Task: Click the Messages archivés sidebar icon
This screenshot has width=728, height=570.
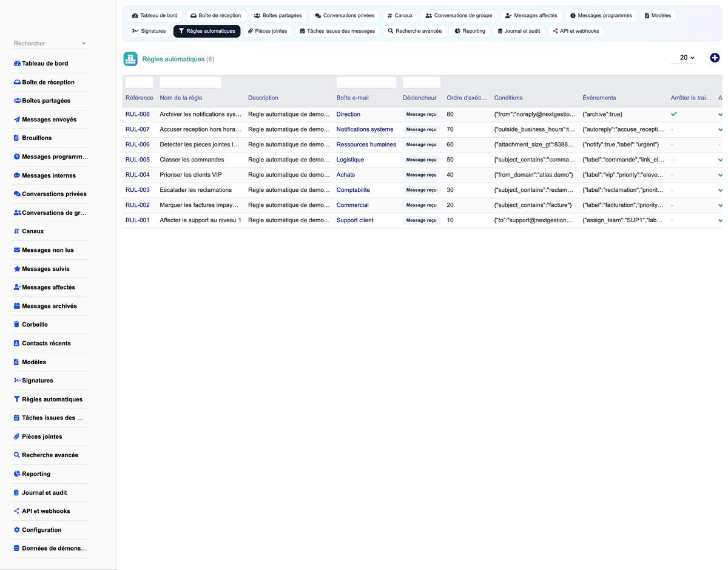Action: click(17, 306)
